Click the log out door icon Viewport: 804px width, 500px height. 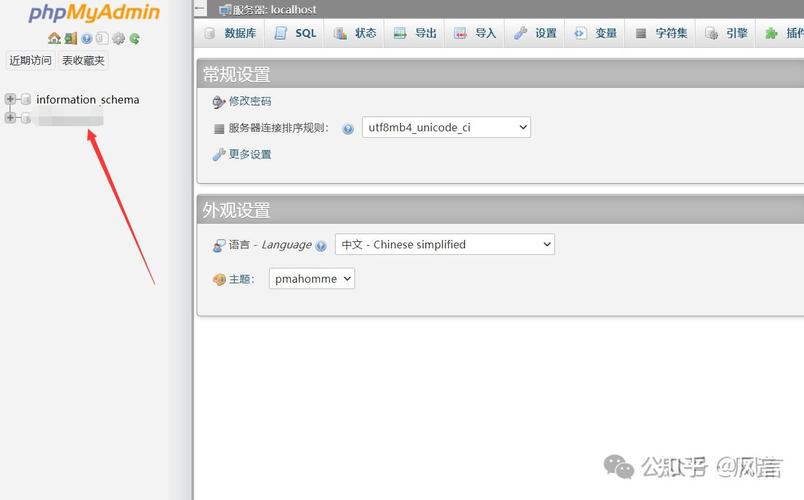tap(71, 38)
